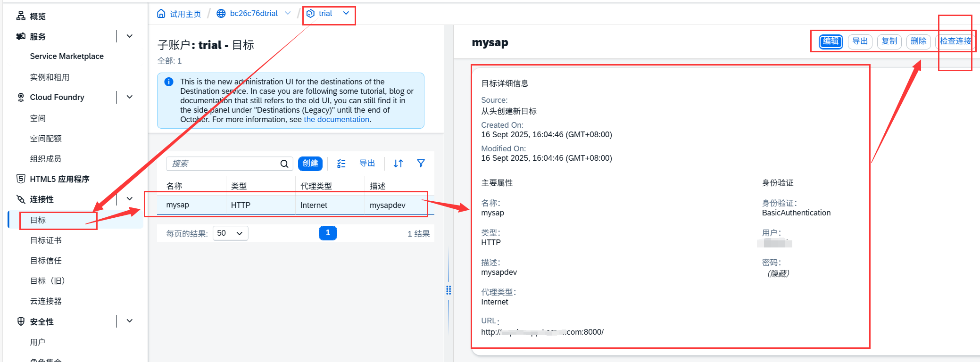
Task: Click the home icon beside 试用主页
Action: pos(161,13)
